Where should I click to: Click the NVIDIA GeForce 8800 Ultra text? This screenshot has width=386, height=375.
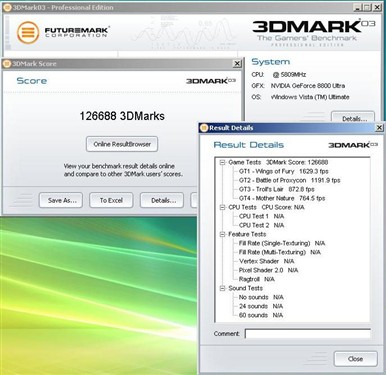pyautogui.click(x=308, y=86)
